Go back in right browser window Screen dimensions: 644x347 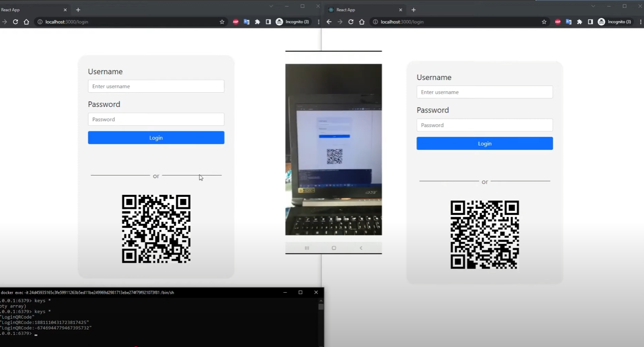[329, 22]
